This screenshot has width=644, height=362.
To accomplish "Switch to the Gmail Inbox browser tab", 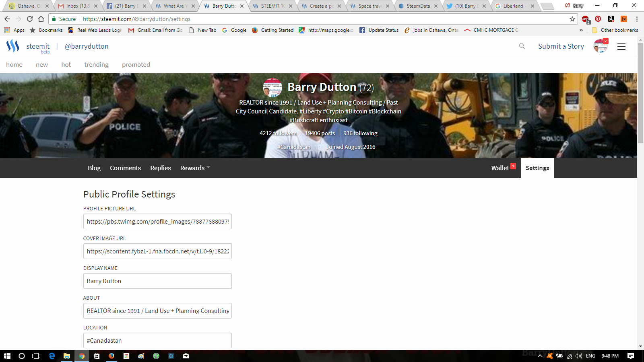I will click(x=78, y=6).
